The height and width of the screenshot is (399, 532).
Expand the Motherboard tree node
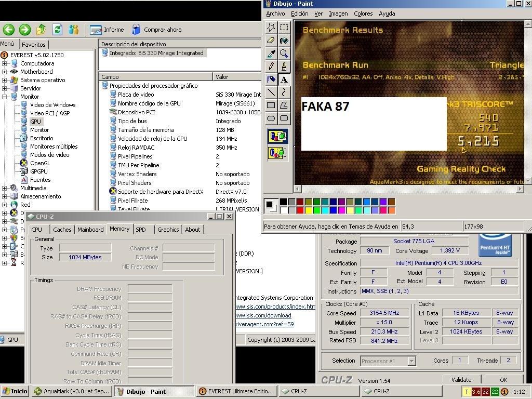(x=4, y=72)
